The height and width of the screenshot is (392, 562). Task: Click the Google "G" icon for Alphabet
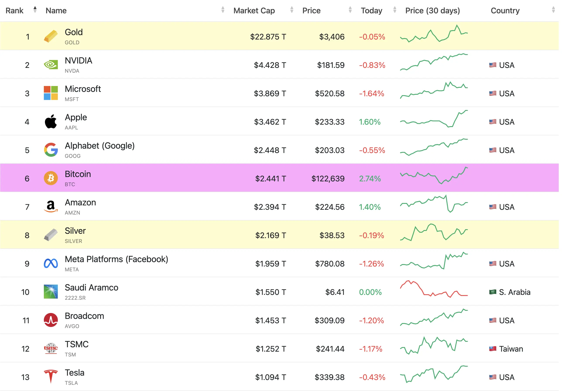click(x=51, y=150)
